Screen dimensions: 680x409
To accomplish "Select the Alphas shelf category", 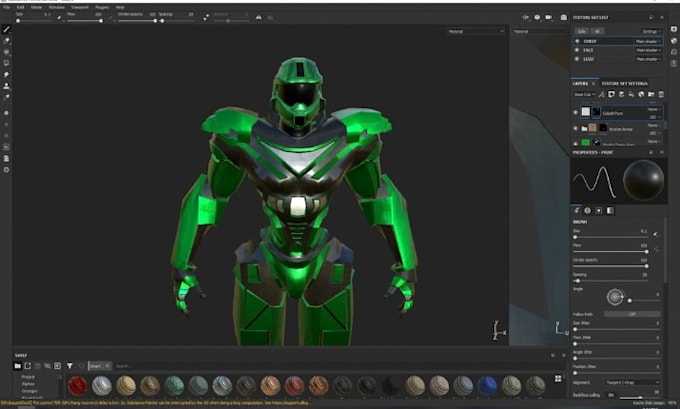I will click(x=28, y=384).
